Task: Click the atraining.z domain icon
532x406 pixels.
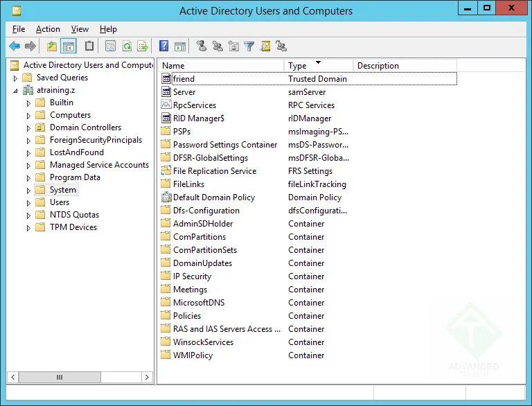Action: (28, 90)
